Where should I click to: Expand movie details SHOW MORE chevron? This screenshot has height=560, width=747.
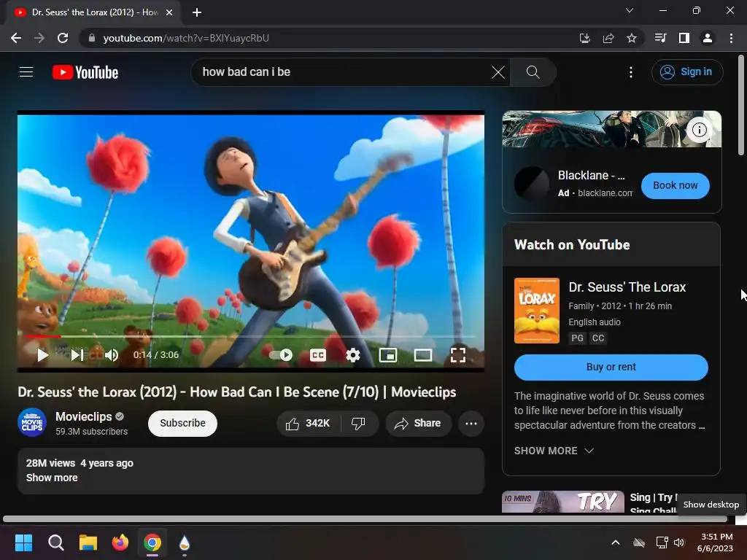point(554,451)
